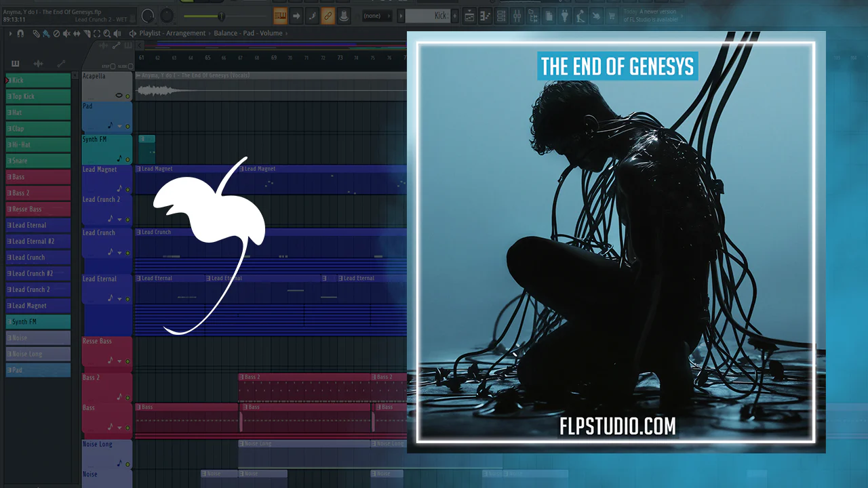This screenshot has height=488, width=868.
Task: Mute the Lead Crunch 2 track
Action: [127, 220]
